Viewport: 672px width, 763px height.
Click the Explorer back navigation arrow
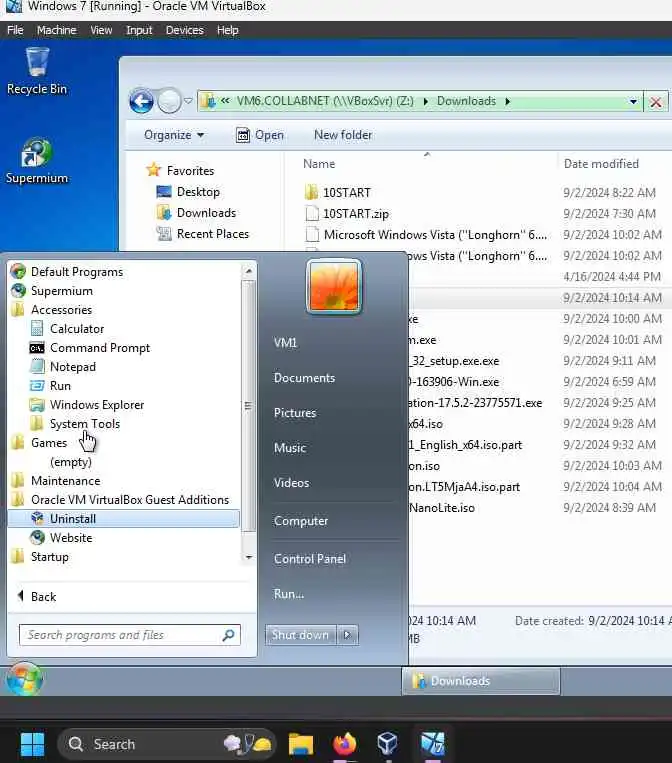(x=142, y=102)
